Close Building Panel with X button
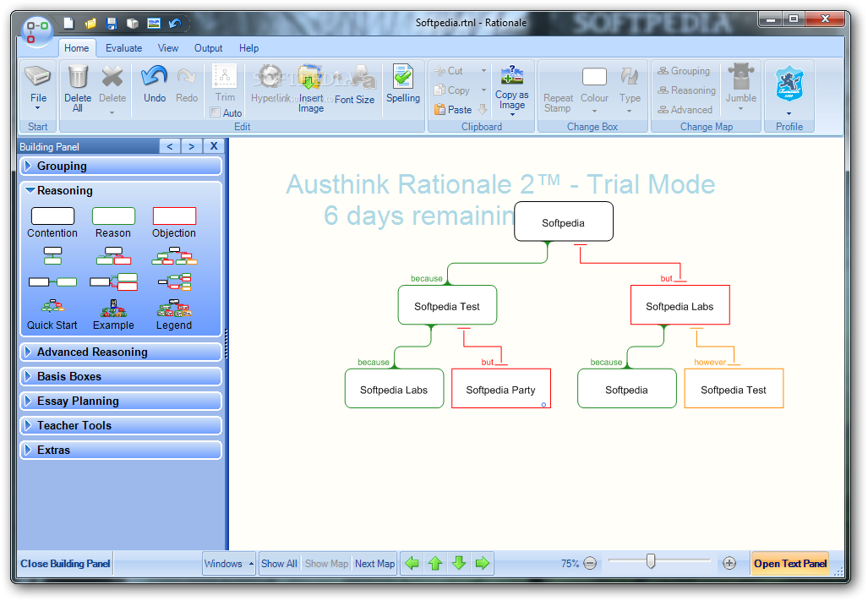The height and width of the screenshot is (601, 868). point(214,146)
